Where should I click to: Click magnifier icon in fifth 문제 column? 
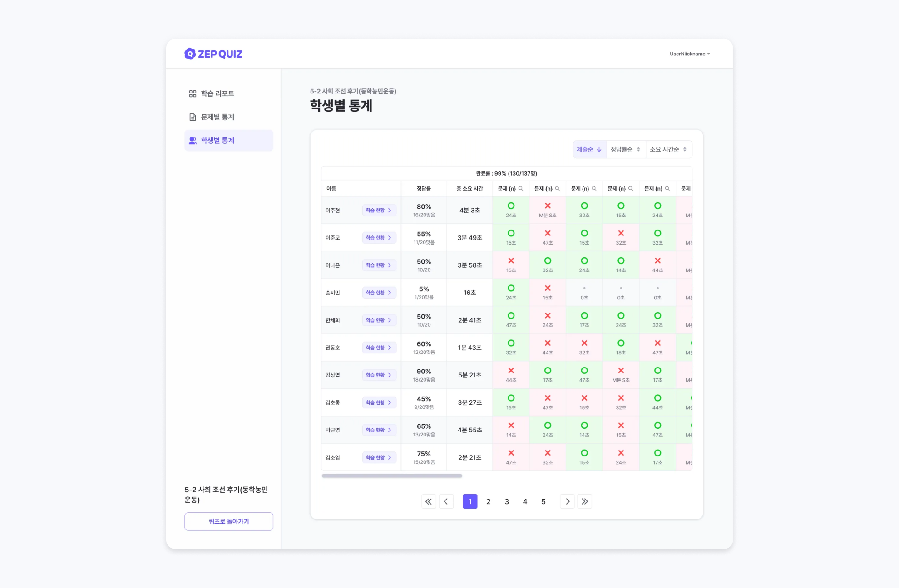coord(667,189)
